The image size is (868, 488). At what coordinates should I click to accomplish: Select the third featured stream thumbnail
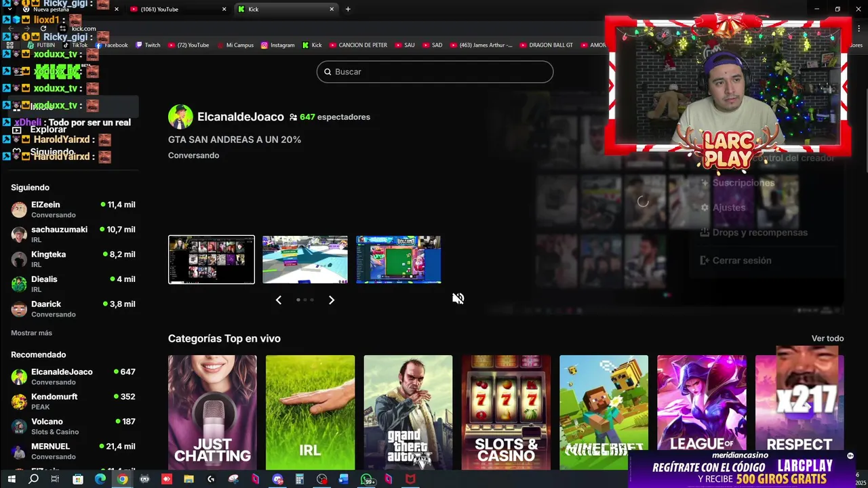[x=399, y=260]
